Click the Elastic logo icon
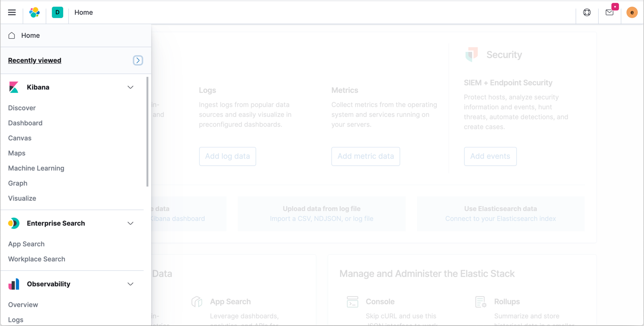This screenshot has width=644, height=326. (34, 12)
